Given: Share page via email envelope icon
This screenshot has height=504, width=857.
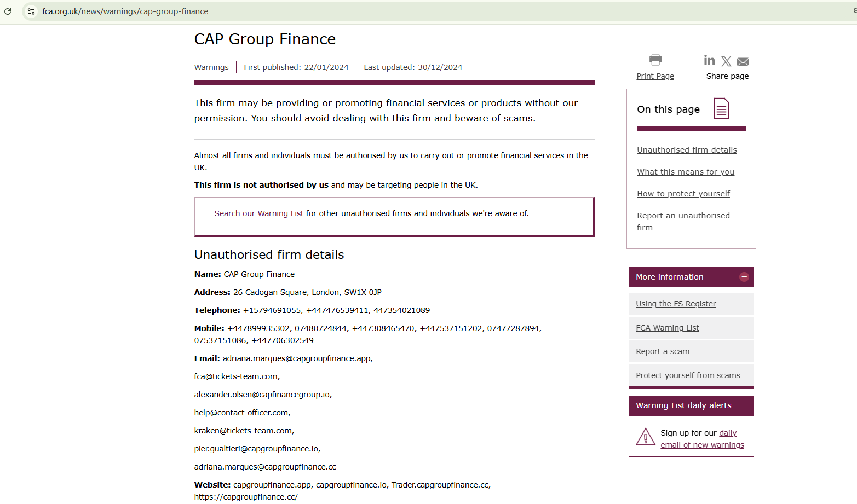Looking at the screenshot, I should [743, 61].
